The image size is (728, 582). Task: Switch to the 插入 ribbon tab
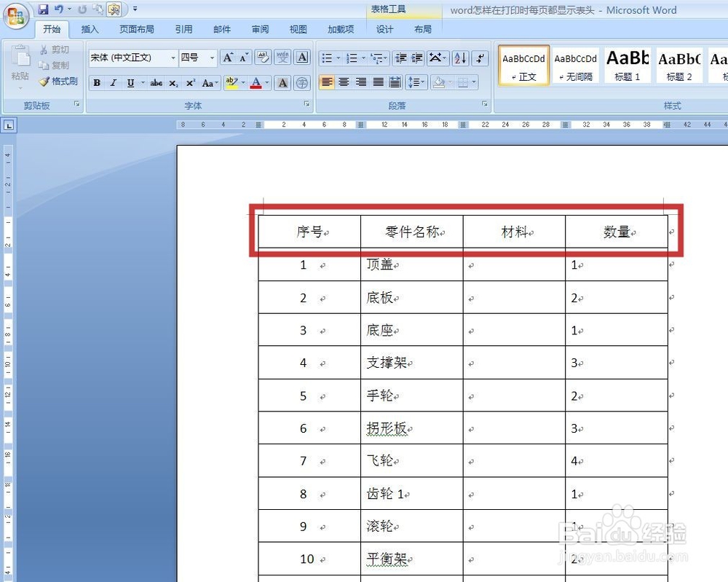pos(90,29)
